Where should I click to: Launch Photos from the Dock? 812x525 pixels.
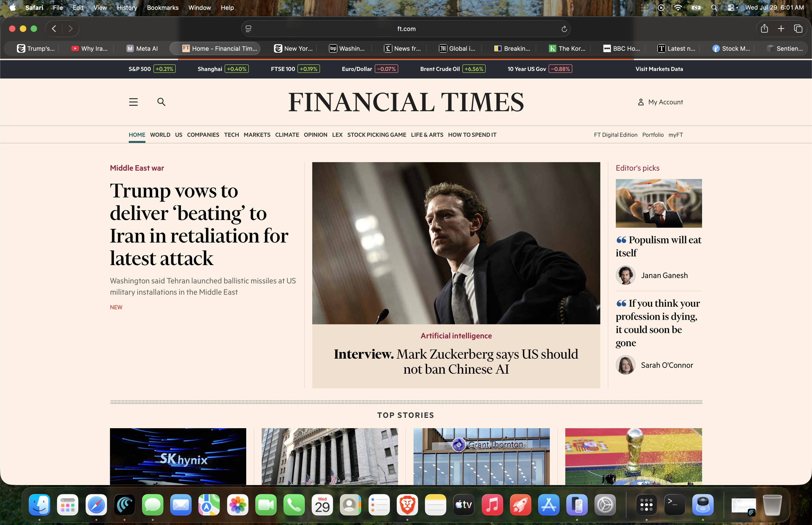coord(237,505)
